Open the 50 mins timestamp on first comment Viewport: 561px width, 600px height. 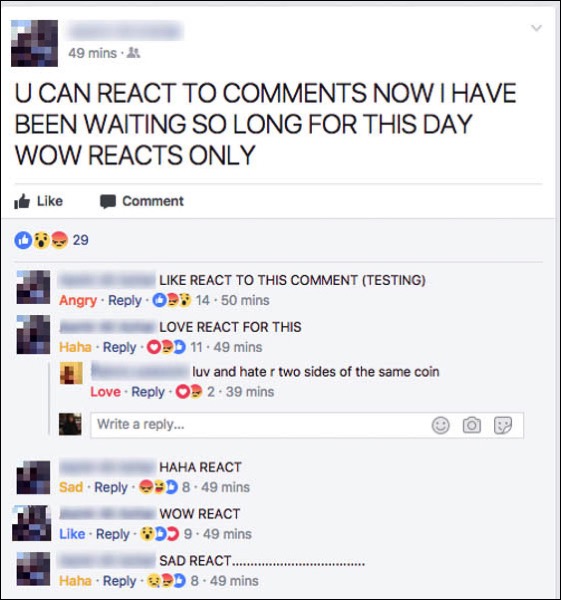click(x=245, y=300)
